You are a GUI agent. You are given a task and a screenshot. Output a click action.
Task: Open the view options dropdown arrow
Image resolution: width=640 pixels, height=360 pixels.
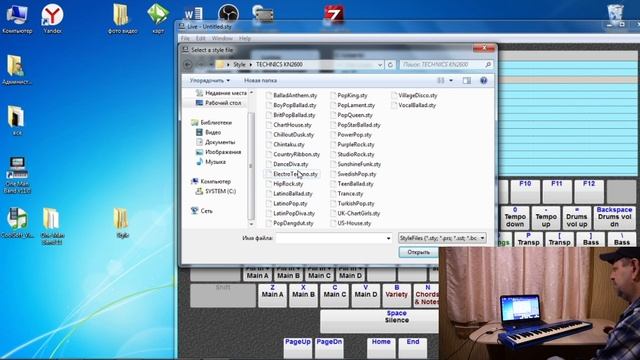click(x=451, y=80)
